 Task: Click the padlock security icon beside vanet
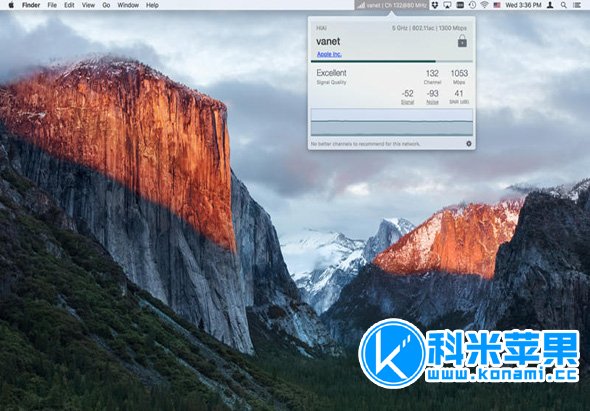[462, 41]
